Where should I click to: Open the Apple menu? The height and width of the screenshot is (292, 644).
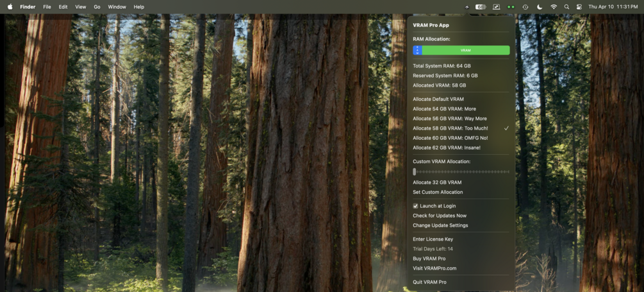click(10, 7)
